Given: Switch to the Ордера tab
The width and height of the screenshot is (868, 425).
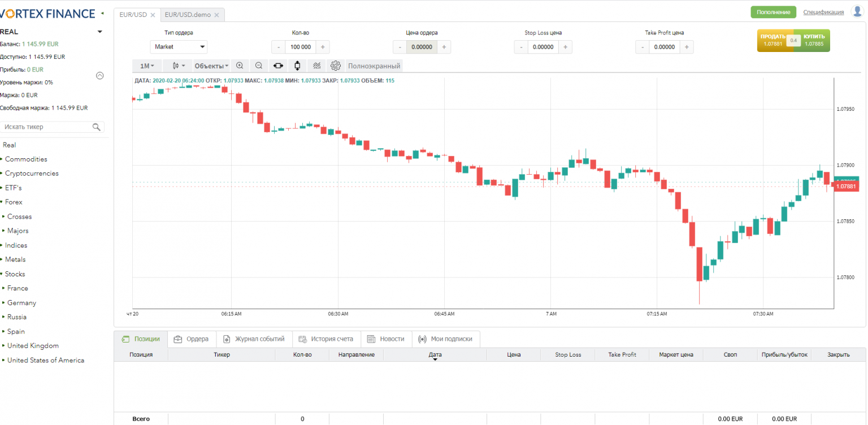Looking at the screenshot, I should (x=192, y=339).
